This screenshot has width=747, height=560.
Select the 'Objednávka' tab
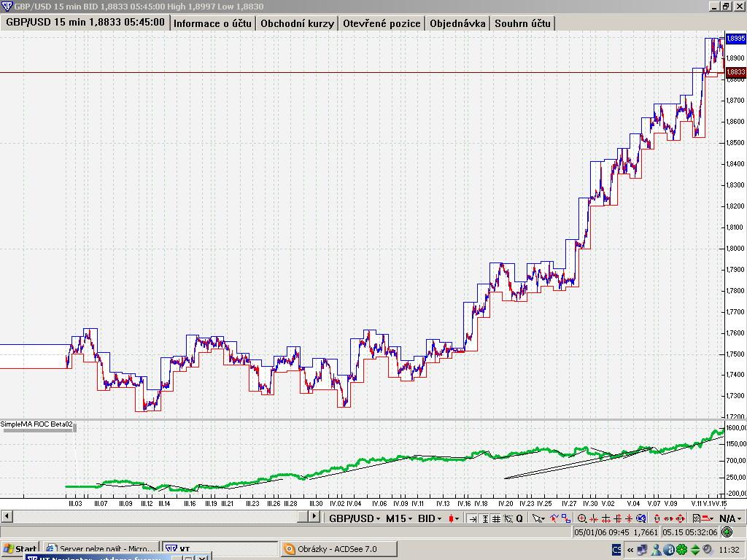click(x=457, y=23)
